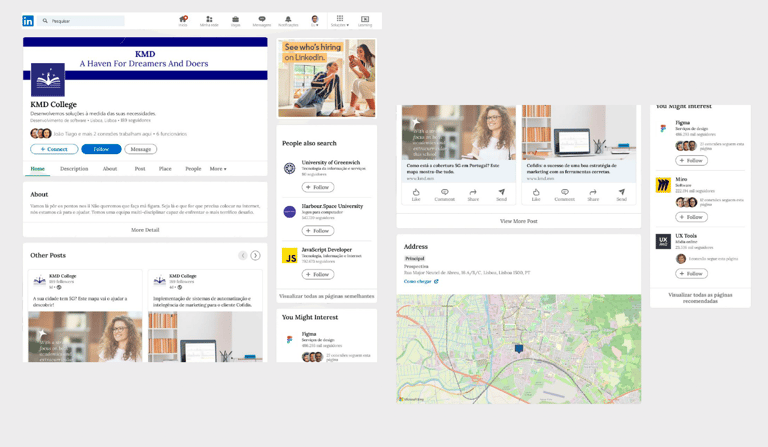
Task: Open the LinkedIn logo home link
Action: [28, 21]
